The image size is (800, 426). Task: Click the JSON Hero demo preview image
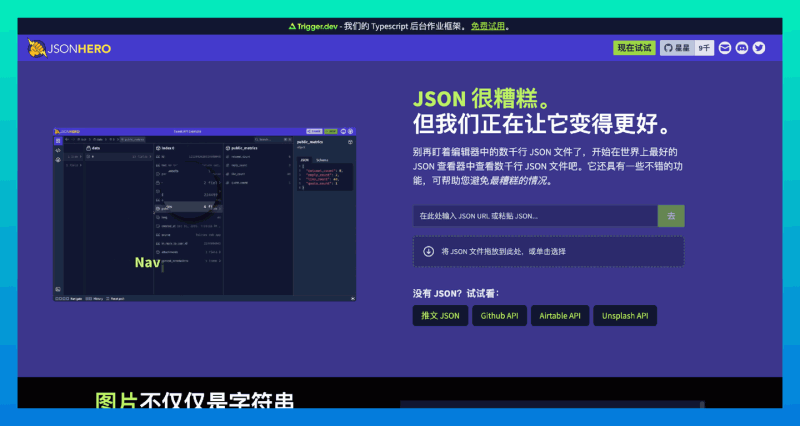coord(205,214)
